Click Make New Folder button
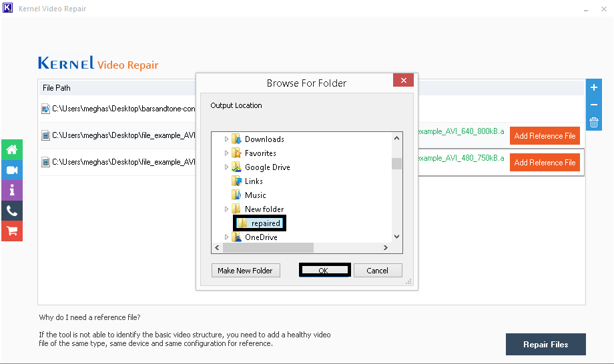 [x=246, y=270]
